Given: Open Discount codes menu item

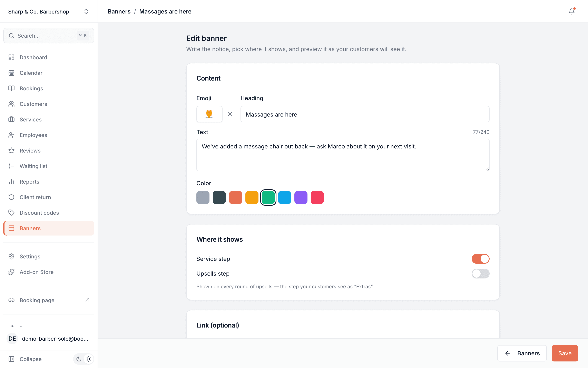Looking at the screenshot, I should click(x=49, y=213).
